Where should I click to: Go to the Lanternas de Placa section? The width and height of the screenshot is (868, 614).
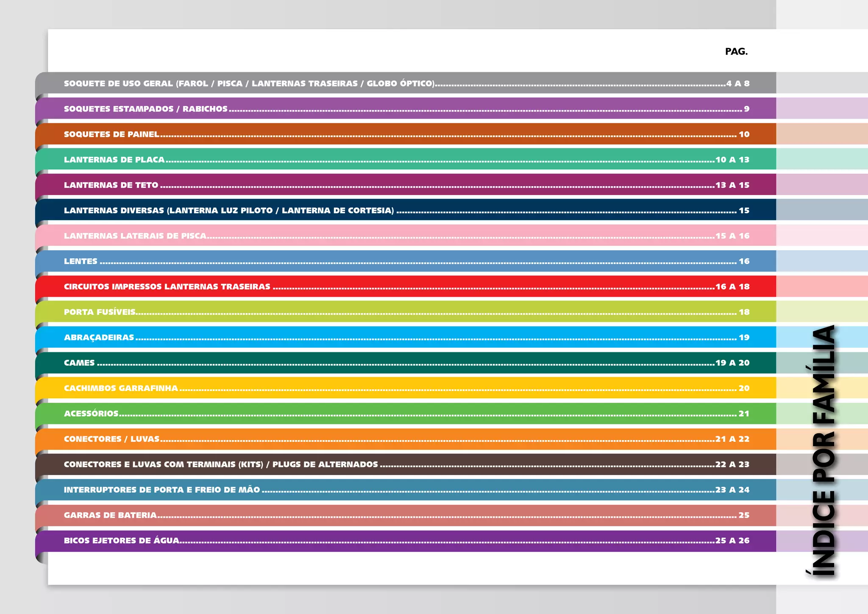(114, 160)
